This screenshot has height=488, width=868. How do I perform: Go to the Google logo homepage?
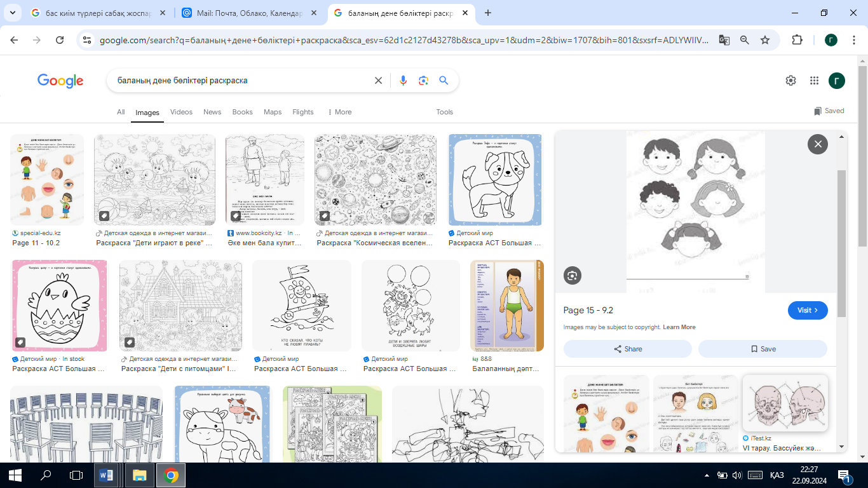(60, 81)
